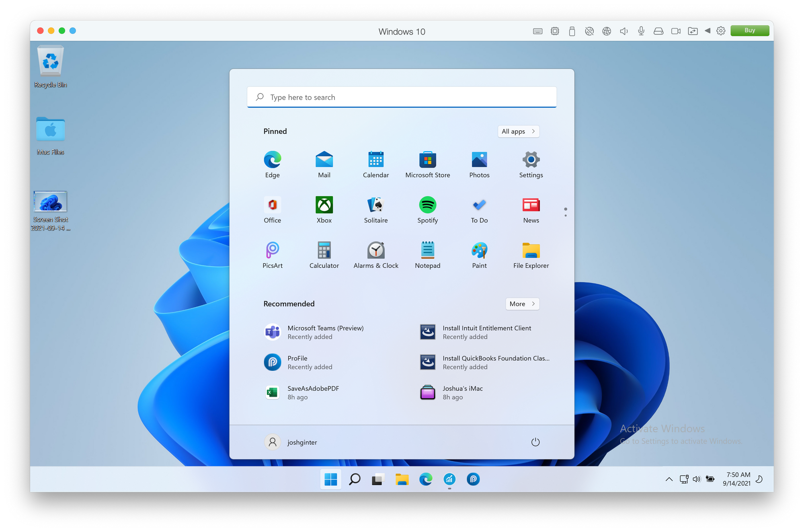Show hidden system tray icons
This screenshot has width=804, height=532.
pos(669,479)
